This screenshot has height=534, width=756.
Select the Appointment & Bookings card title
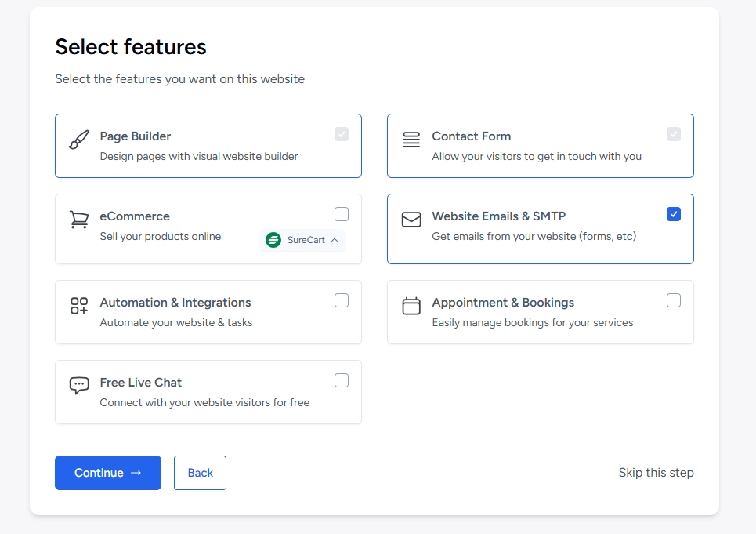tap(503, 303)
